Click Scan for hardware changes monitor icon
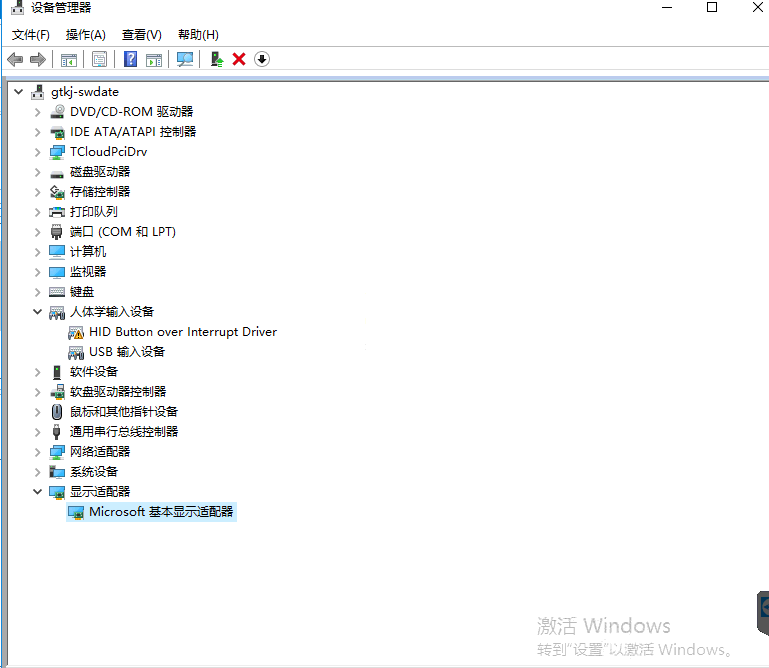Screen dimensions: 769x668 [185, 59]
